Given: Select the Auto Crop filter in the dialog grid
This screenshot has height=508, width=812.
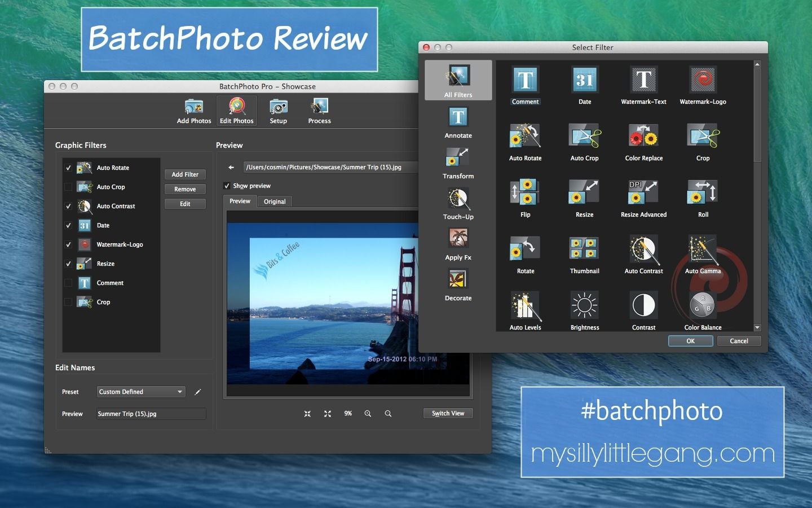Looking at the screenshot, I should [585, 142].
